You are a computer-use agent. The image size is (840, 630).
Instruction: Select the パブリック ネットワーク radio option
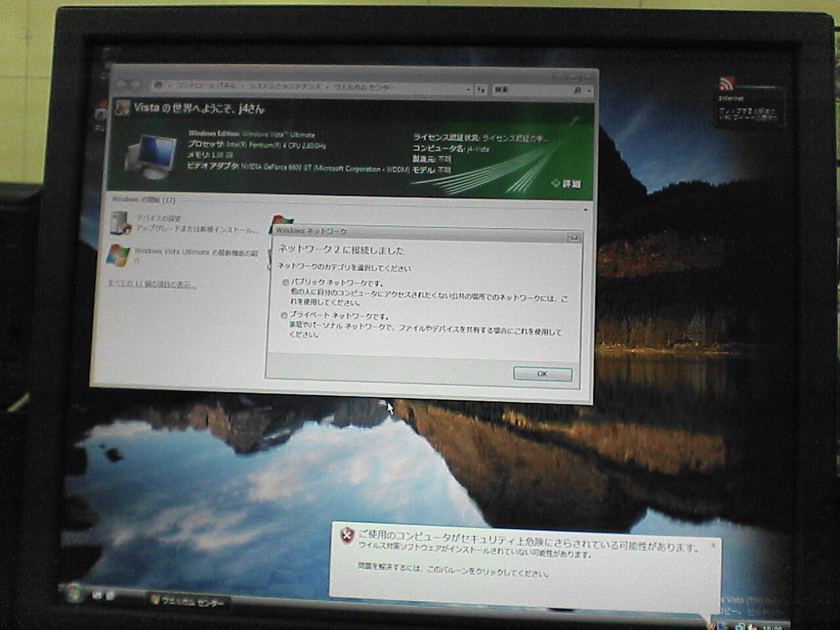pyautogui.click(x=285, y=283)
